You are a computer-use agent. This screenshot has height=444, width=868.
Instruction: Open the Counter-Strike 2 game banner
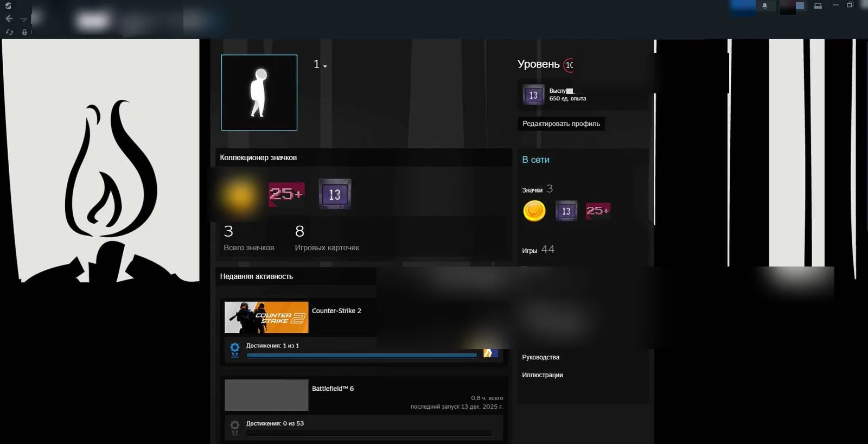(266, 318)
